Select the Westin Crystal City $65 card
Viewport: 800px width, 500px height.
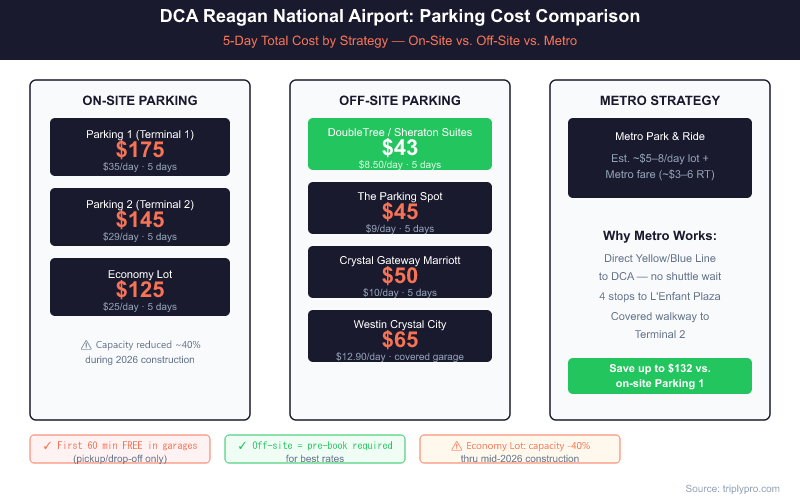[400, 336]
